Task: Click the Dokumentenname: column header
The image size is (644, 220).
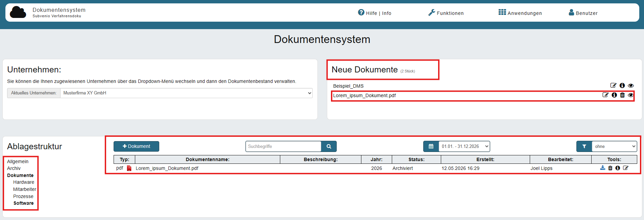Action: point(208,159)
